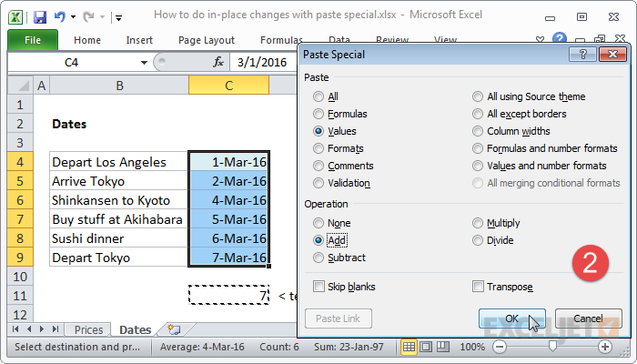Switch to the Home ribbon tab

click(87, 40)
